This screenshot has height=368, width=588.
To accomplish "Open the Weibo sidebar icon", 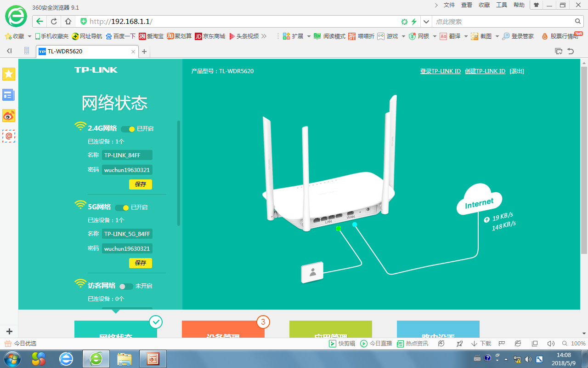I will [9, 115].
